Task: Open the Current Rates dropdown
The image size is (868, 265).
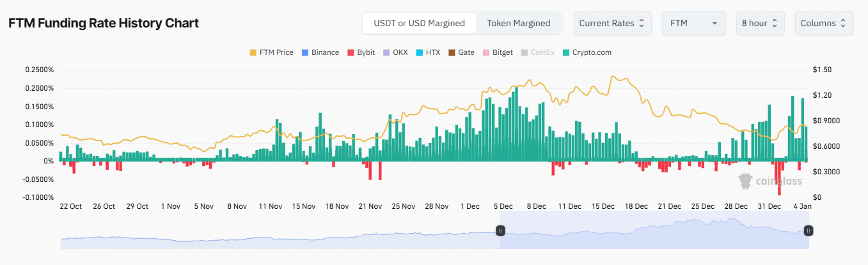Action: [612, 23]
